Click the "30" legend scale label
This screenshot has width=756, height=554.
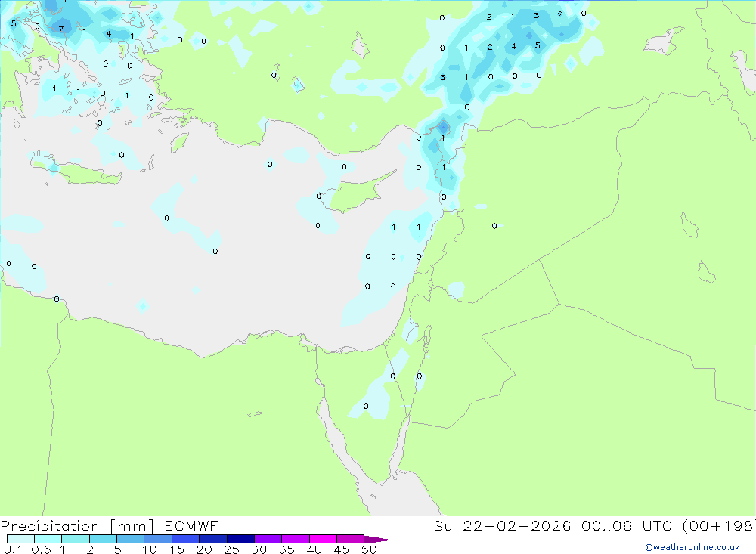click(x=259, y=549)
